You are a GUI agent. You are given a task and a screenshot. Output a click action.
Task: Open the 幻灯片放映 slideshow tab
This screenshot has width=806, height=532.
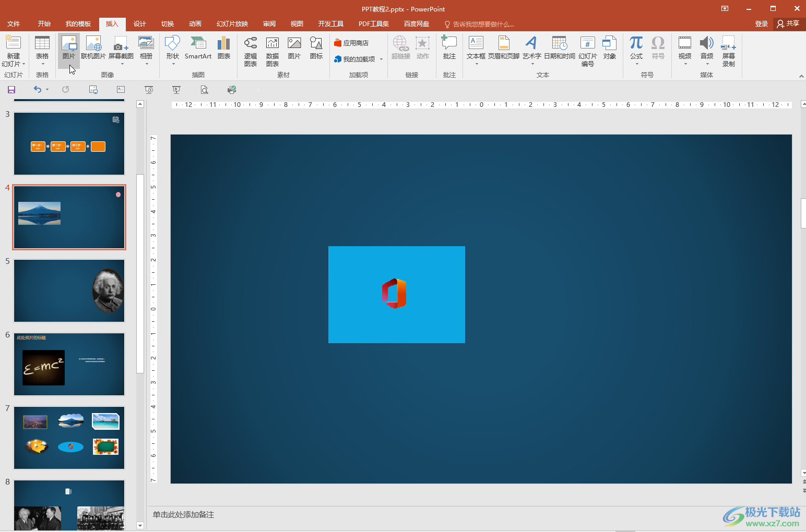[232, 24]
